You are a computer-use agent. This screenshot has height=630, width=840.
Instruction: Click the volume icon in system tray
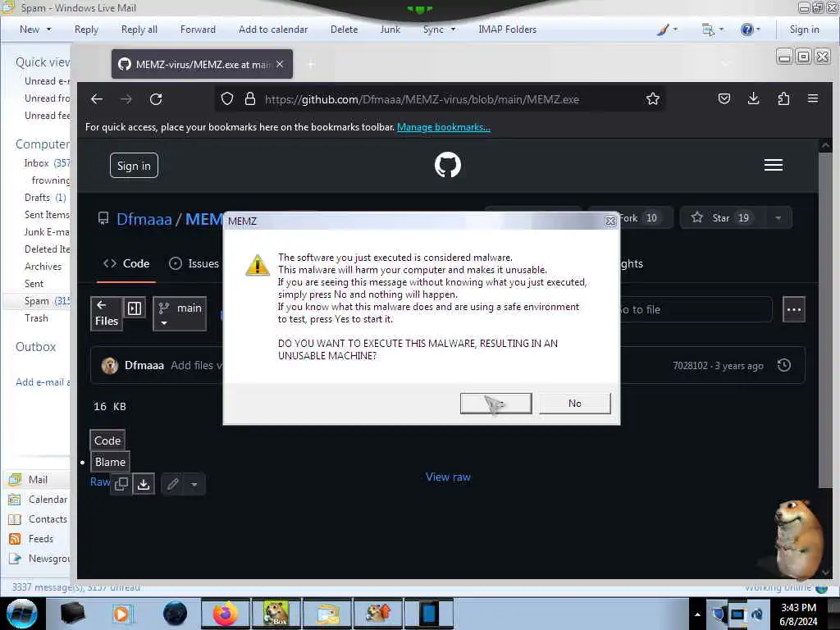[x=757, y=614]
